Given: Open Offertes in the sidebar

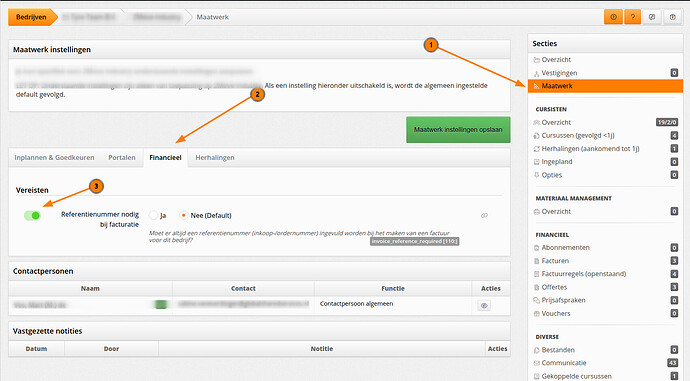Looking at the screenshot, I should [x=554, y=287].
